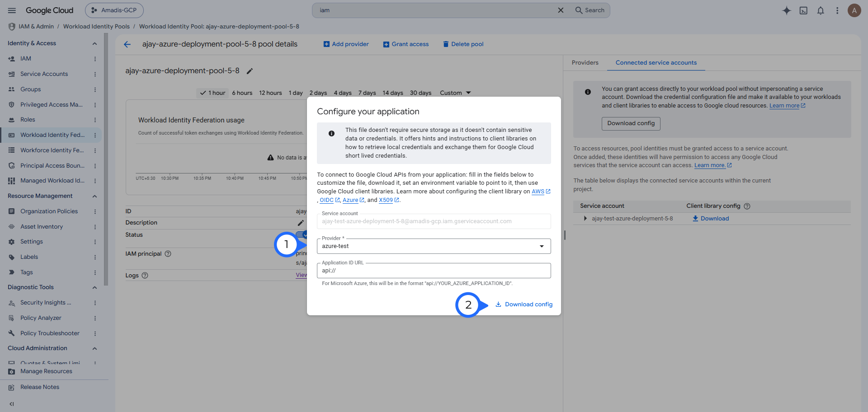Click into the Application ID URL field
868x412 pixels.
(434, 271)
